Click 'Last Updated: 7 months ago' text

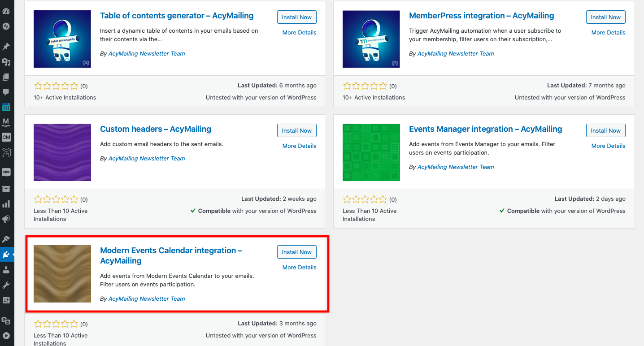tap(586, 85)
